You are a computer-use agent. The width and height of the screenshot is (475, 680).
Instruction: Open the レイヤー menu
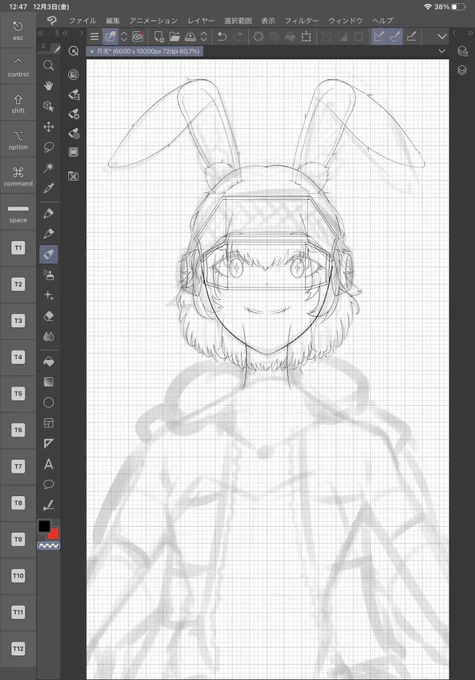pyautogui.click(x=201, y=20)
